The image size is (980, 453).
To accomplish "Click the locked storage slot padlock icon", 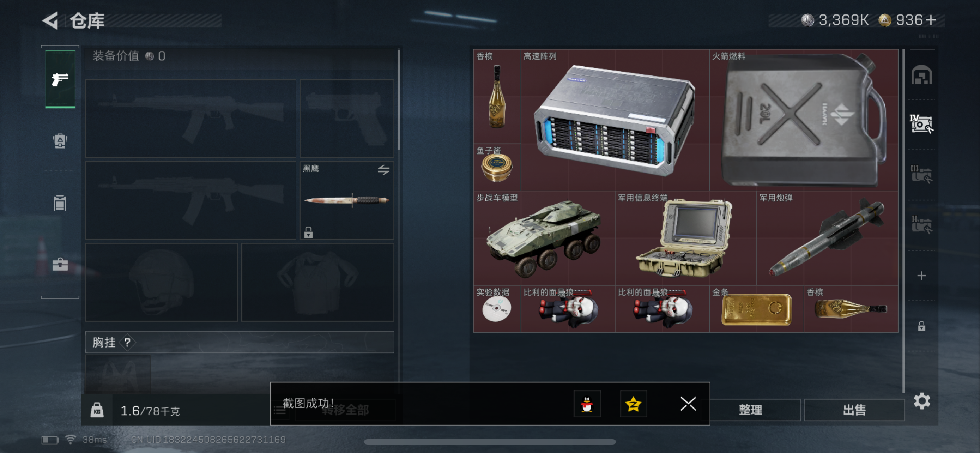I will (x=921, y=326).
